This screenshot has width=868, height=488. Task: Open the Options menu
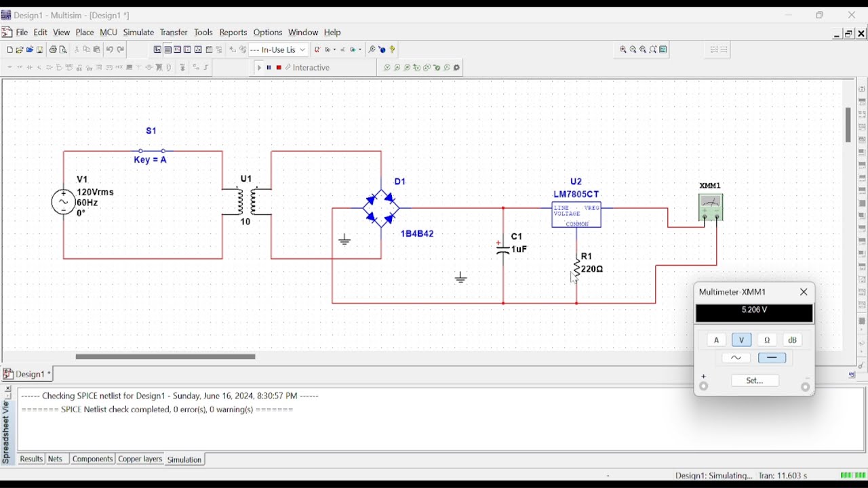tap(268, 33)
